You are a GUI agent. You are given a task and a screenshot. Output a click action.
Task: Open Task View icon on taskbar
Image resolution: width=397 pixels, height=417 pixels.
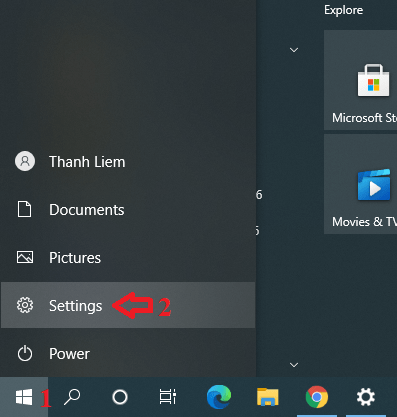[x=168, y=397]
